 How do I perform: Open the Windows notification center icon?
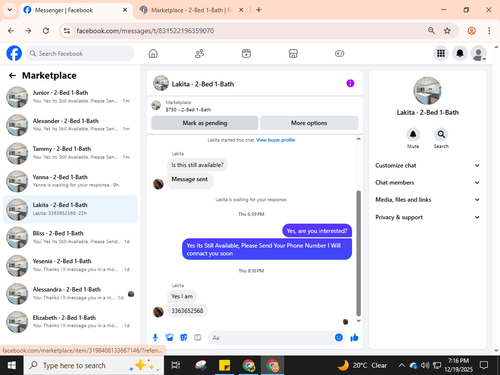484,365
